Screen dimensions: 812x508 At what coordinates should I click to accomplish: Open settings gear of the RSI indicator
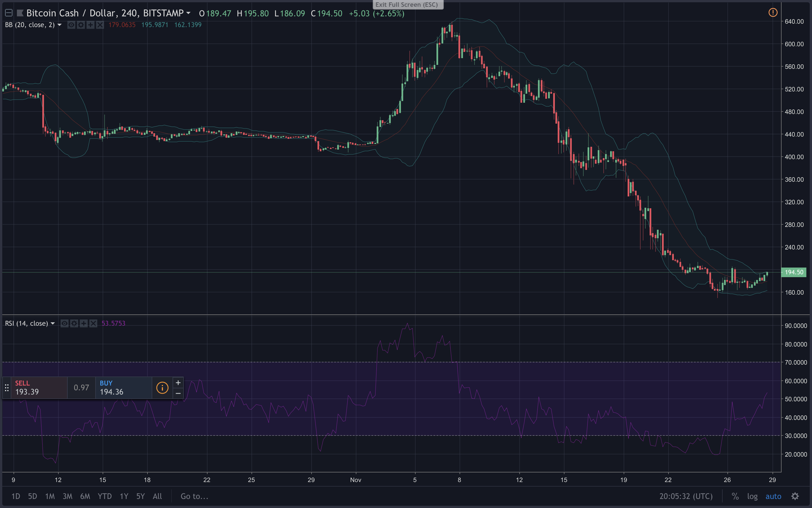coord(74,323)
